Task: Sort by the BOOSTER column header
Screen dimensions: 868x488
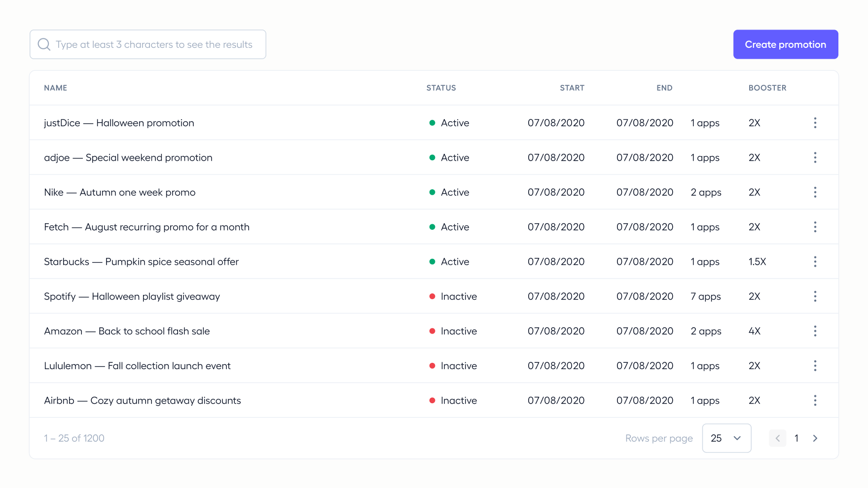Action: (767, 88)
